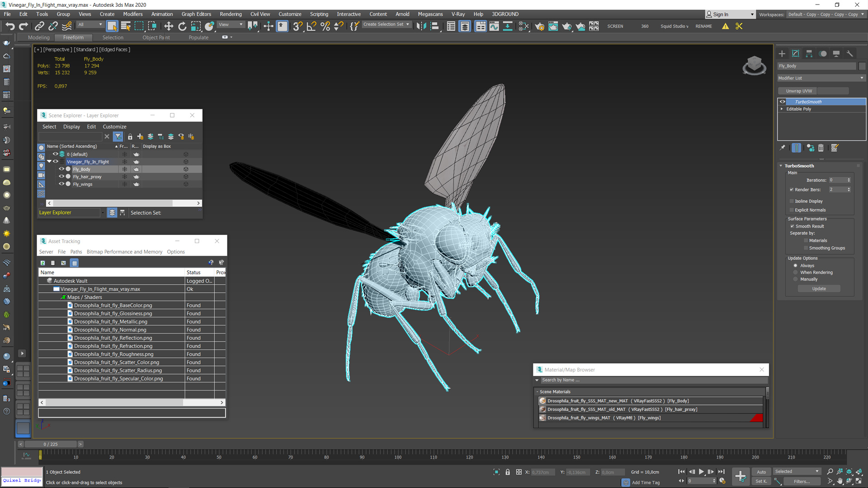Viewport: 868px width, 488px height.
Task: Select the TurboSmooth modifier in stack
Action: pos(809,101)
